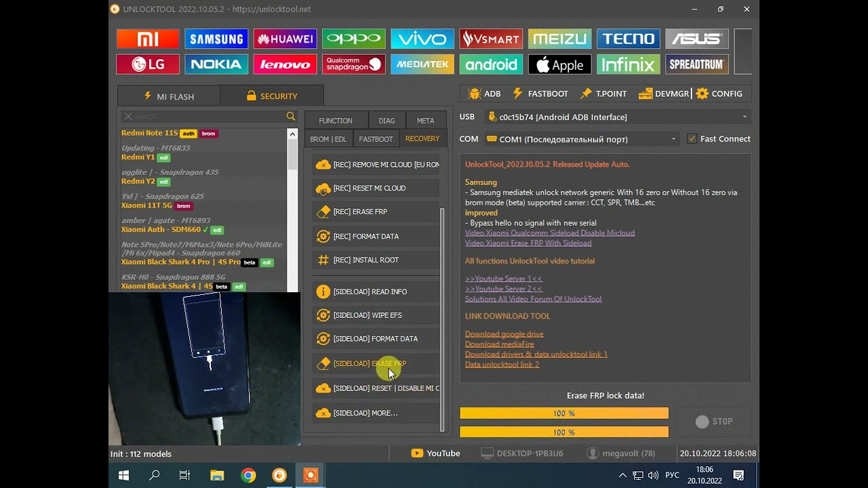Select the Qualcomm Snapdragon logo
The image size is (868, 488).
tap(354, 64)
